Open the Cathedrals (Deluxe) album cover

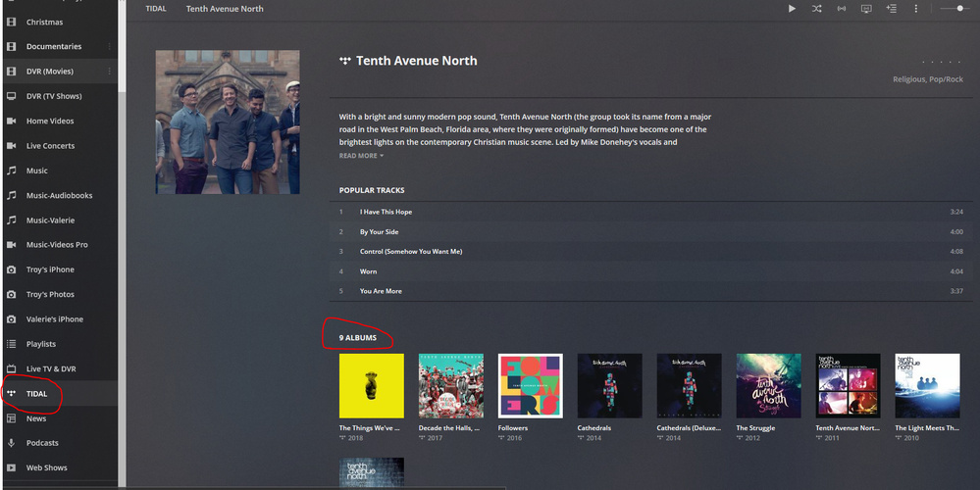pyautogui.click(x=689, y=386)
